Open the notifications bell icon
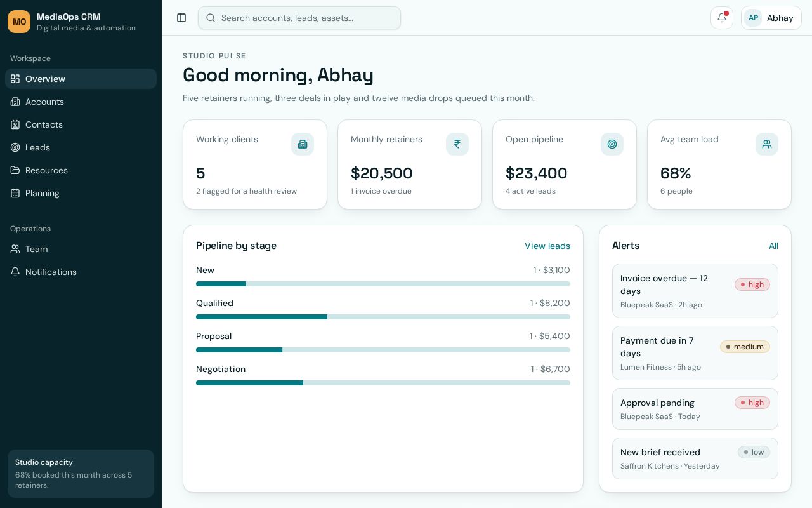This screenshot has width=812, height=508. 722,18
